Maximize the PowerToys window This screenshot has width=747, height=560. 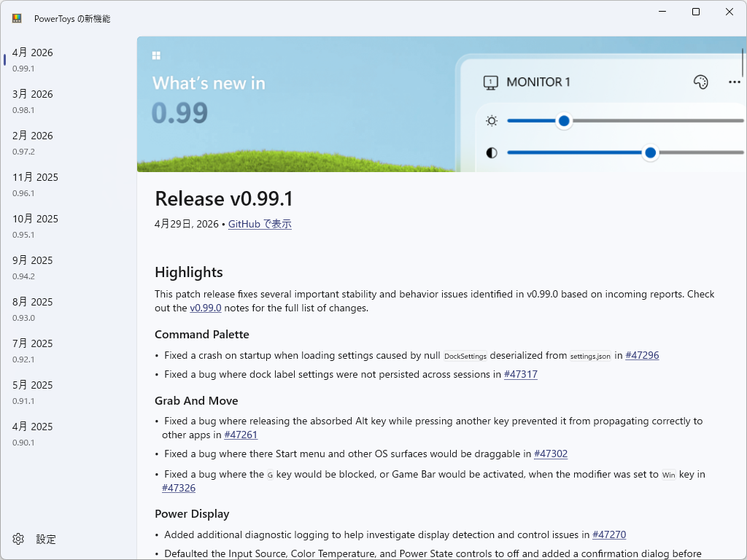[695, 12]
